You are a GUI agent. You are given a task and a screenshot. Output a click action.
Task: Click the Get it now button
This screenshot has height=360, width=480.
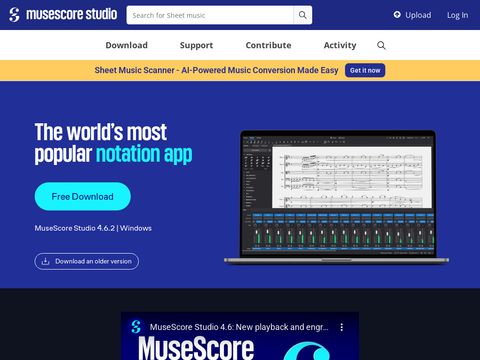(x=365, y=70)
